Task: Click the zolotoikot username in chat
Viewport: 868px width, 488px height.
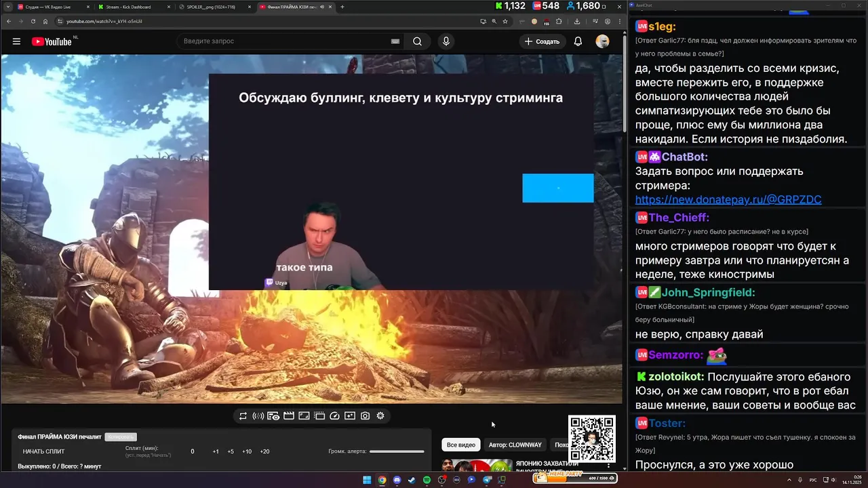Action: (676, 377)
